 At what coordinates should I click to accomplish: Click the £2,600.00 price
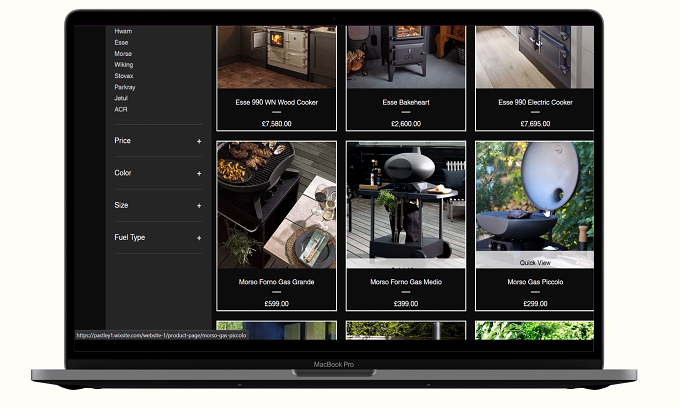(x=406, y=124)
